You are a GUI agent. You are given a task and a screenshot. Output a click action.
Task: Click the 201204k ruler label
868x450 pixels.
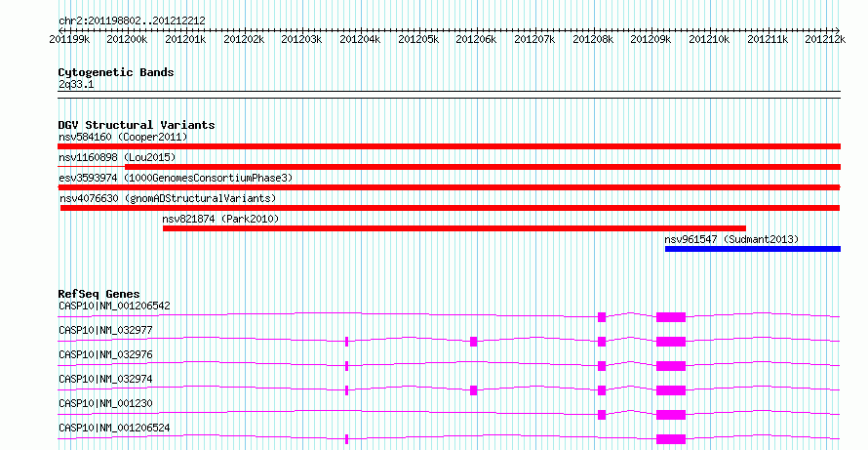361,39
